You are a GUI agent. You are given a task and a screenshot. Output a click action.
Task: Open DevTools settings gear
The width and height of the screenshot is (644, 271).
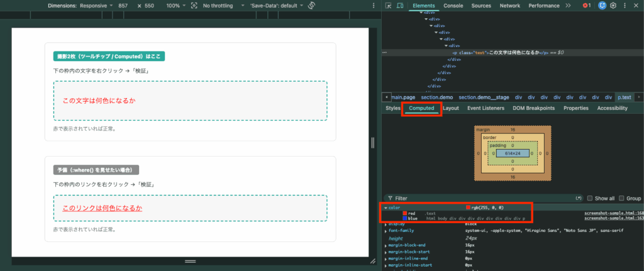(x=613, y=6)
